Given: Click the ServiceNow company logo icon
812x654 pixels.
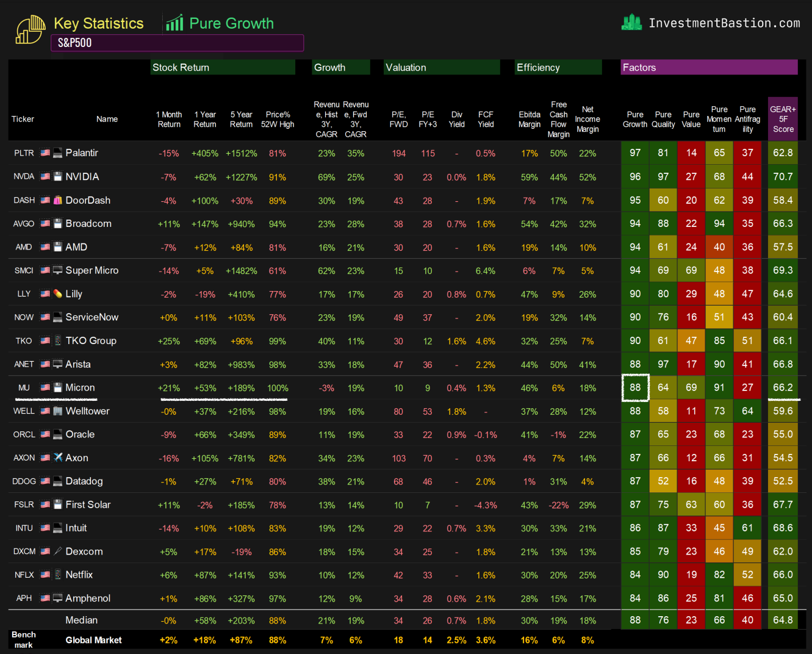Looking at the screenshot, I should click(x=58, y=317).
